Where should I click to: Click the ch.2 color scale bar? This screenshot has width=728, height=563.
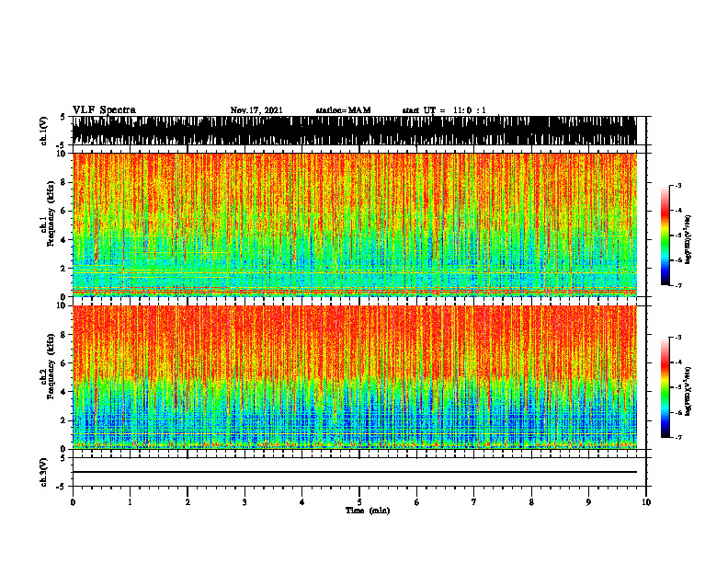665,387
